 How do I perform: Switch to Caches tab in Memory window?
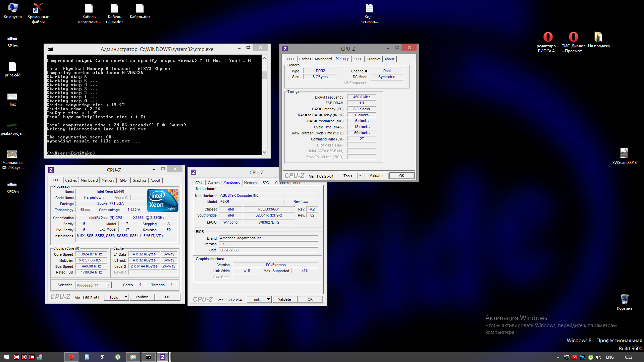(x=305, y=59)
